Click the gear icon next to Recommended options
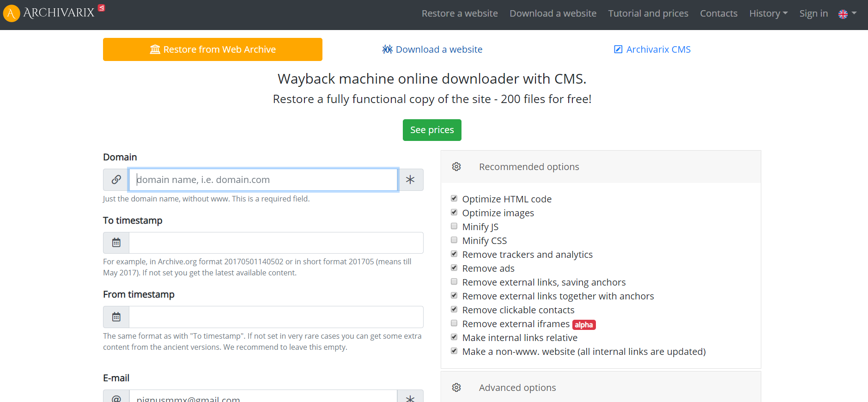This screenshot has height=402, width=868. pyautogui.click(x=456, y=167)
